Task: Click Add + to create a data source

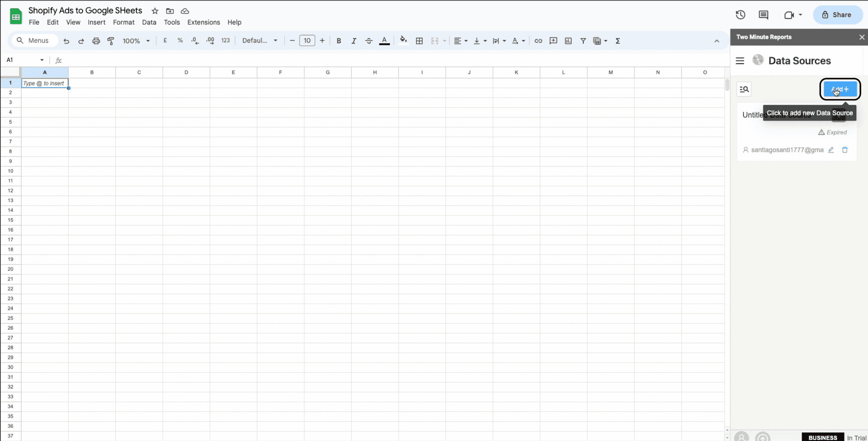Action: pos(840,89)
